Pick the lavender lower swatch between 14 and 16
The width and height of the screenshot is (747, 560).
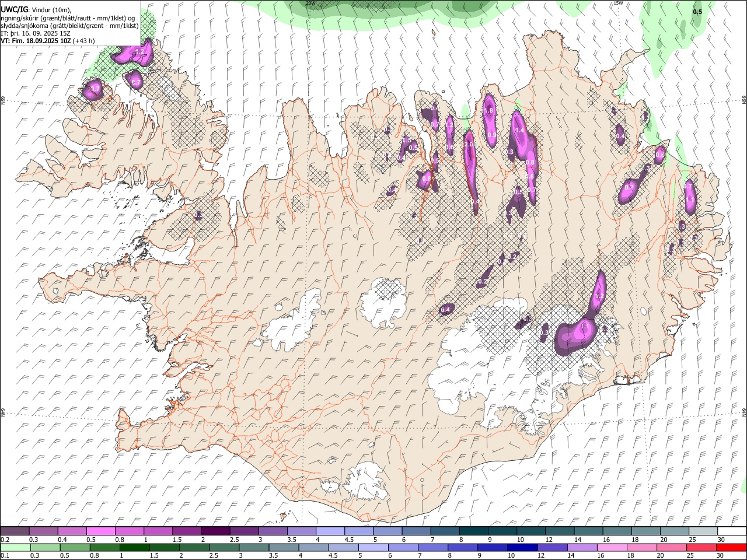582,547
